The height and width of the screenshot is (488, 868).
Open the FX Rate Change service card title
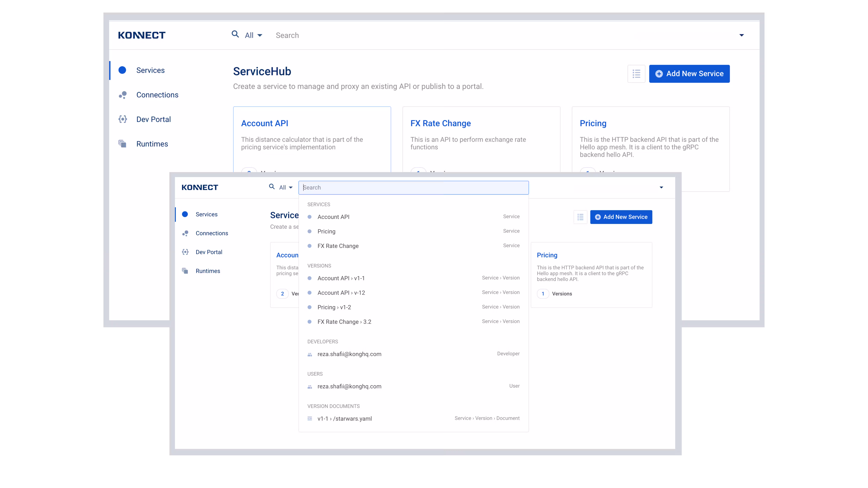pyautogui.click(x=440, y=123)
